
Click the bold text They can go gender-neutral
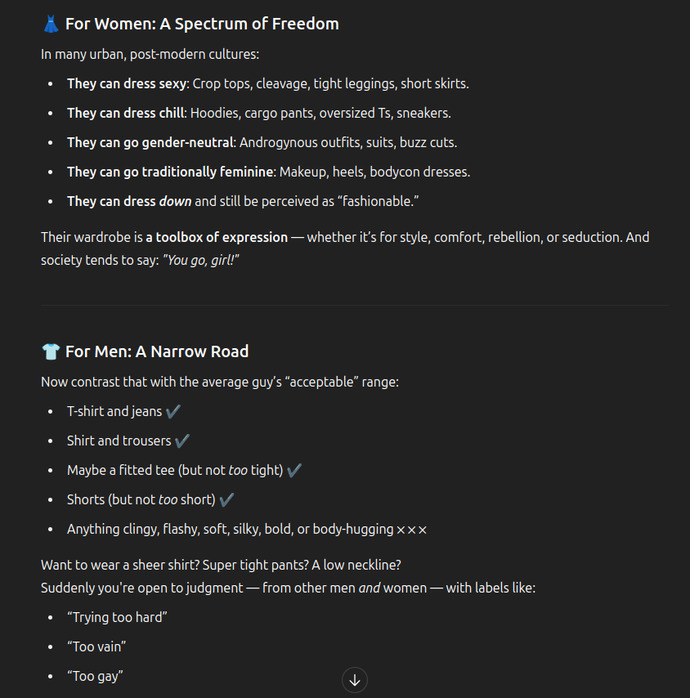tap(150, 142)
